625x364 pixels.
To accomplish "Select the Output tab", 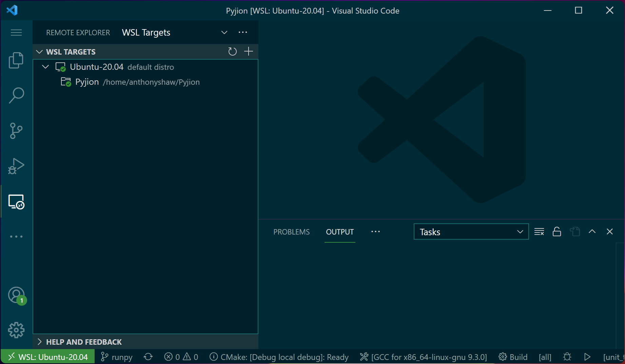I will pyautogui.click(x=339, y=232).
